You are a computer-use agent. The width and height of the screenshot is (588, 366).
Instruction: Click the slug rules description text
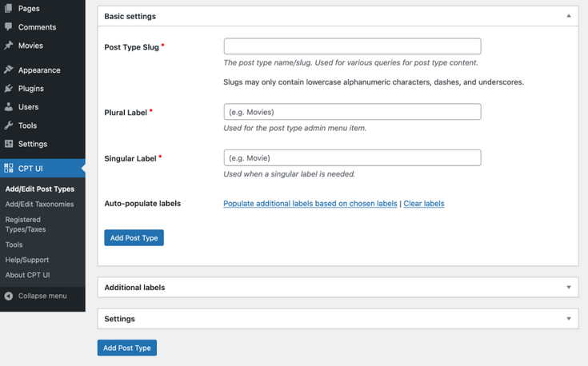tap(374, 82)
